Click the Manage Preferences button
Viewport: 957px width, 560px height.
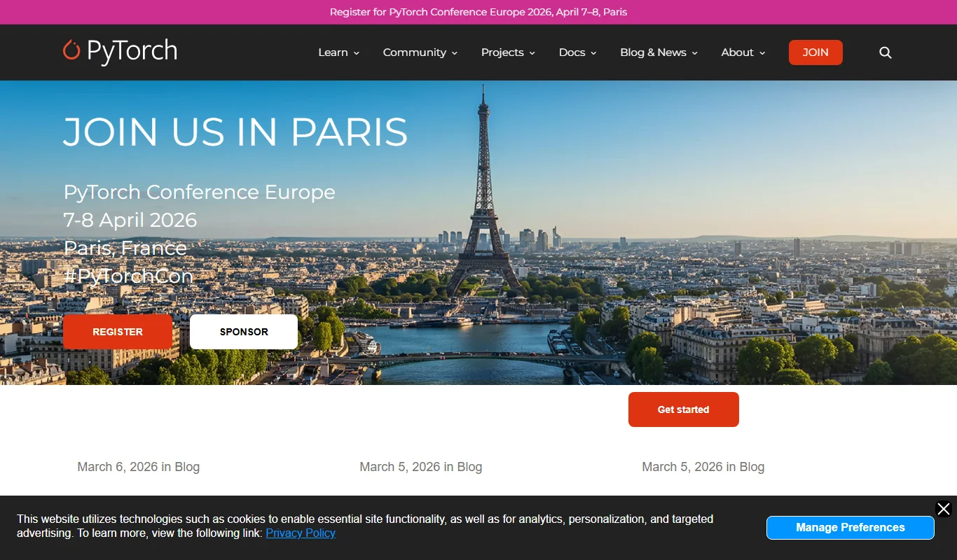(x=851, y=528)
